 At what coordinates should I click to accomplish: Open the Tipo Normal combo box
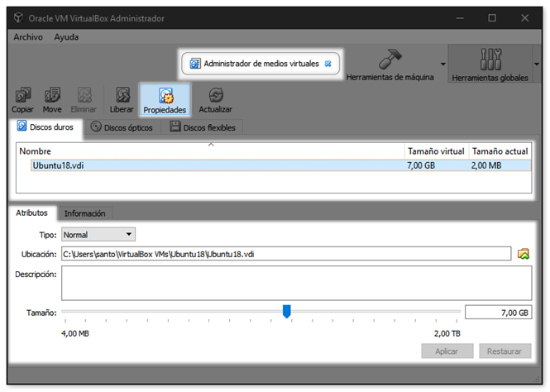[98, 234]
